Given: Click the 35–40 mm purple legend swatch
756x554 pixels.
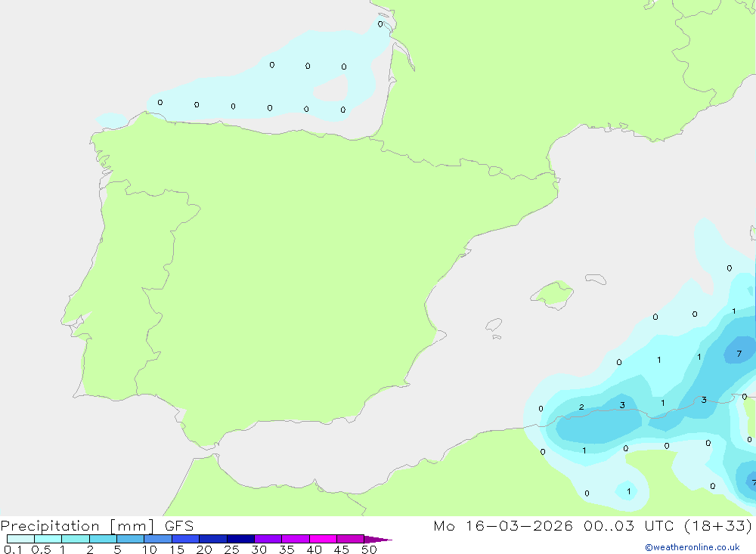Looking at the screenshot, I should [x=295, y=539].
